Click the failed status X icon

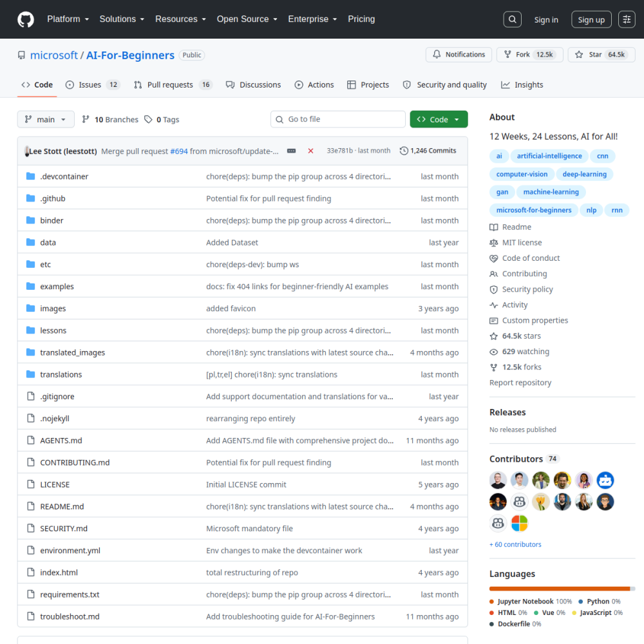[310, 151]
